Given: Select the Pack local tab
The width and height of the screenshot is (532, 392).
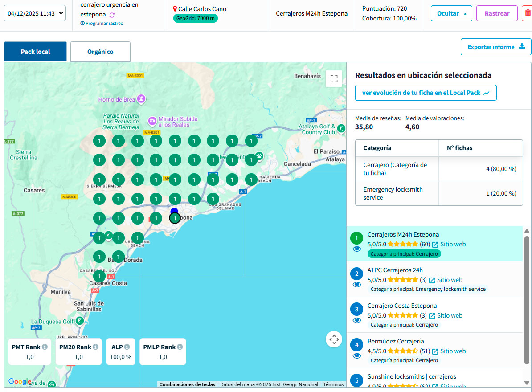Looking at the screenshot, I should (35, 52).
